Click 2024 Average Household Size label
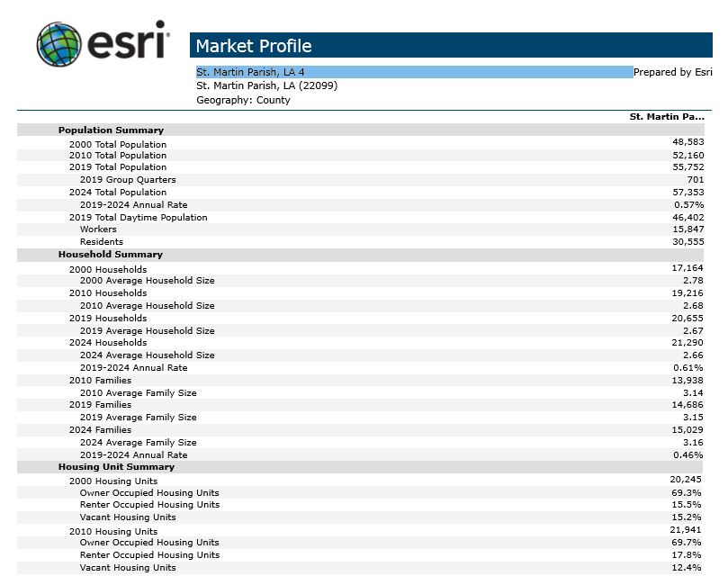The image size is (728, 576). 148,355
